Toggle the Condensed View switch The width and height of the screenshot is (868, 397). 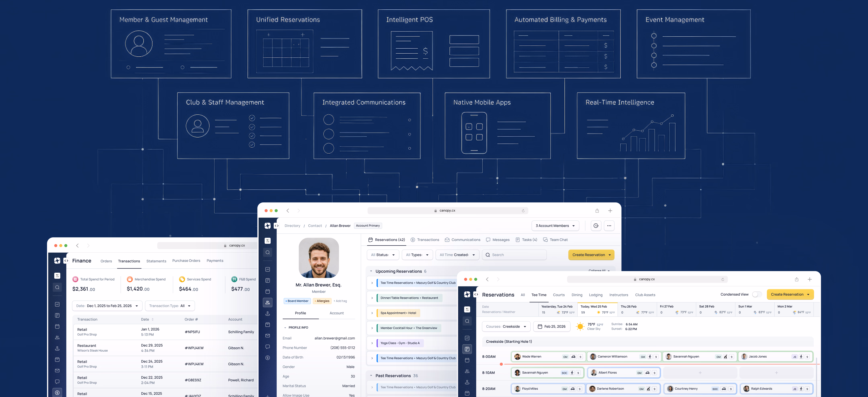click(757, 294)
